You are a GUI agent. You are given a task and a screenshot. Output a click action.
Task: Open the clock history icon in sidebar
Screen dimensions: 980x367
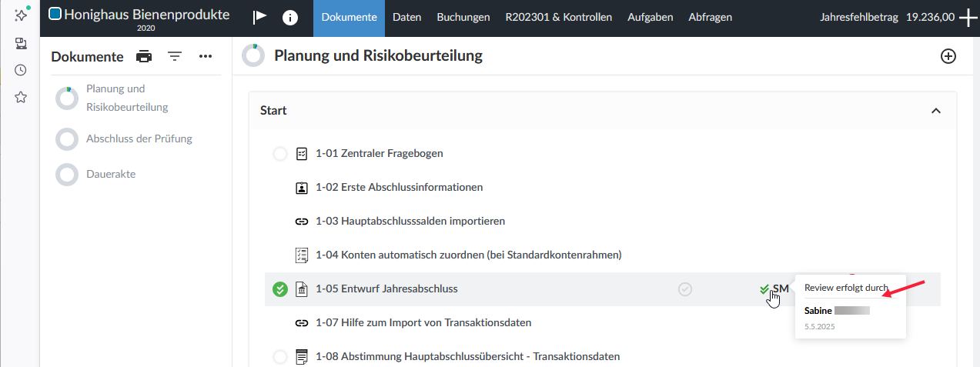pos(21,70)
